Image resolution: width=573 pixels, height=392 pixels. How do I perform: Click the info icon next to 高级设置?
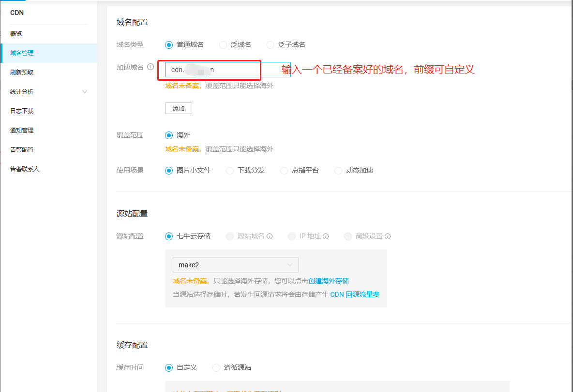(x=388, y=236)
